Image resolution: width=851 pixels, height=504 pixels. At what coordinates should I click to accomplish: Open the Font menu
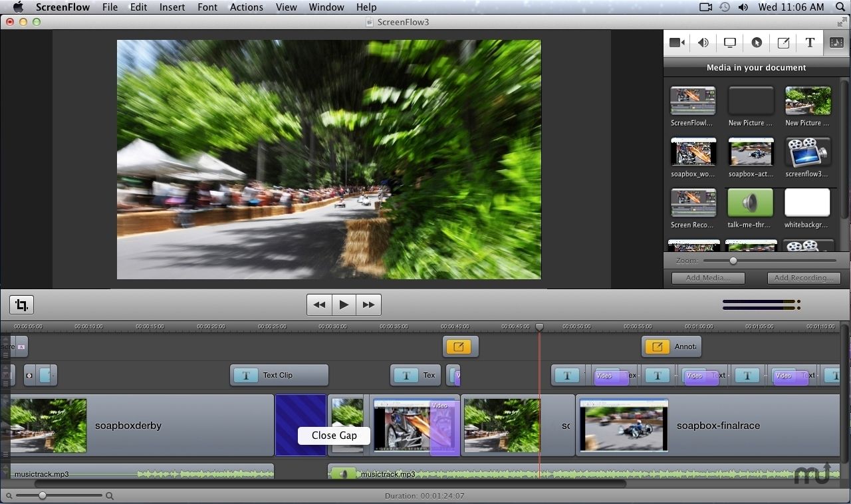pyautogui.click(x=207, y=7)
